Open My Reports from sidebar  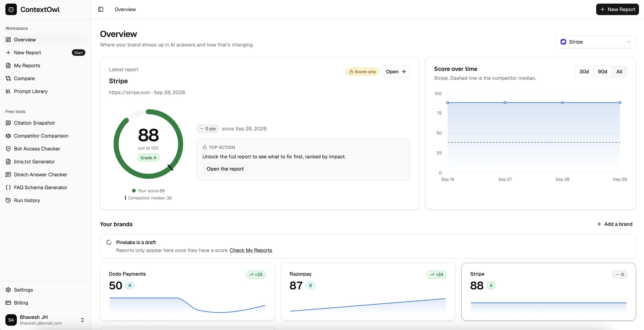(45, 65)
